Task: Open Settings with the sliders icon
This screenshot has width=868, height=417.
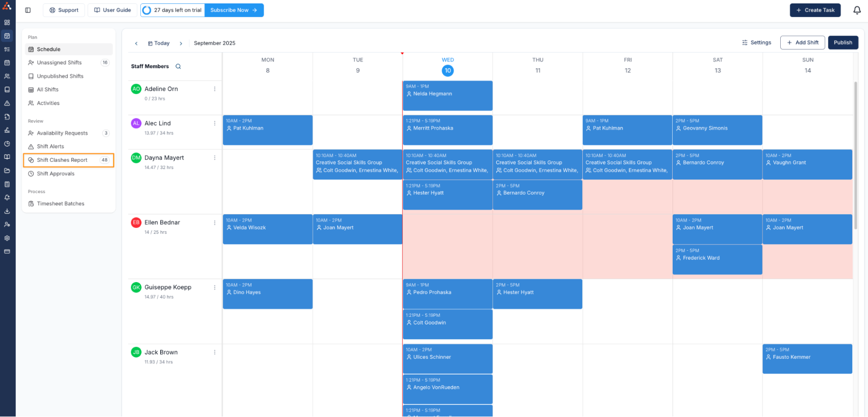Action: click(756, 43)
